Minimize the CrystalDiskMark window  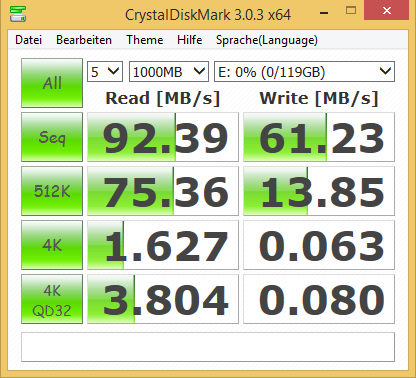(x=324, y=13)
